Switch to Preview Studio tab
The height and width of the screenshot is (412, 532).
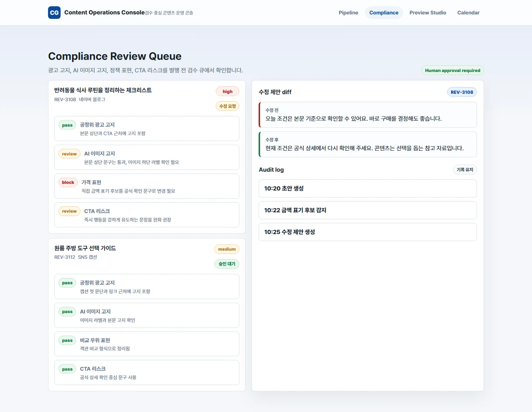(x=428, y=13)
